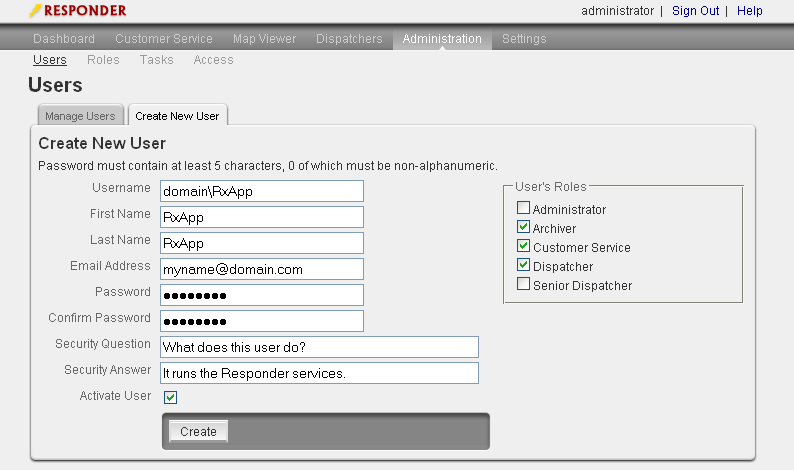Screen dimensions: 794x470
Task: Check the Administrator role checkbox
Action: 523,209
